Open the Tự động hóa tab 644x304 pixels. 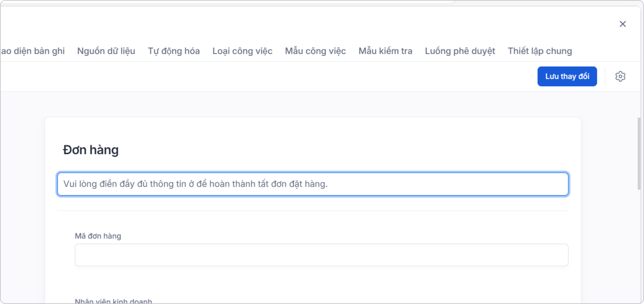[x=174, y=51]
